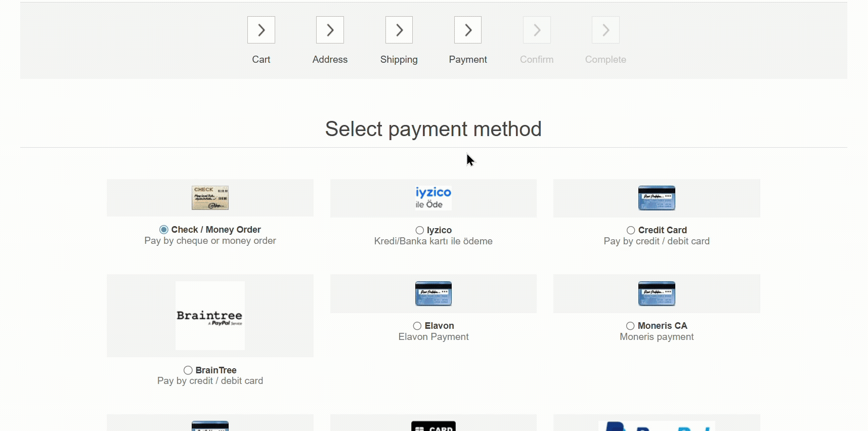Select the Iyzico radio button
This screenshot has height=431, width=868.
coord(419,230)
